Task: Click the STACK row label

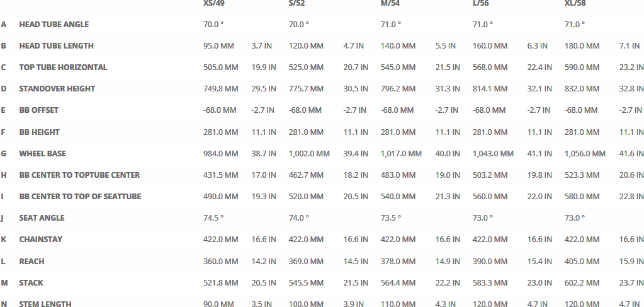Action: pyautogui.click(x=31, y=283)
